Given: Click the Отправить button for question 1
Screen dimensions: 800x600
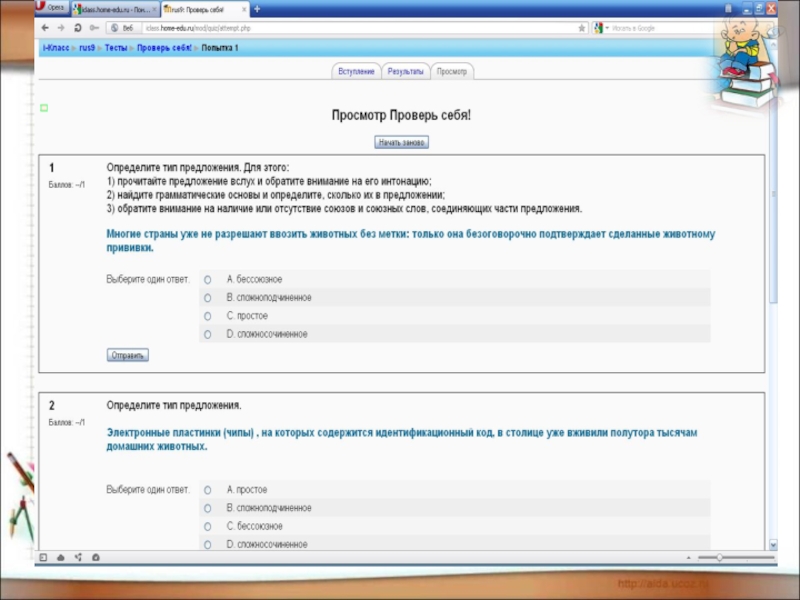Looking at the screenshot, I should [x=127, y=355].
